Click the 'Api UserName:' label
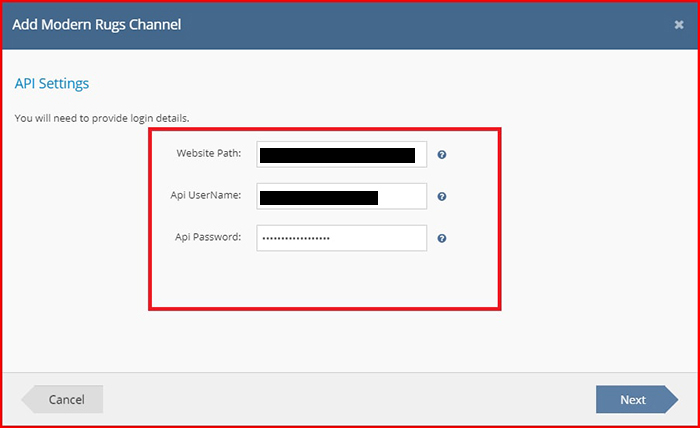 [205, 195]
